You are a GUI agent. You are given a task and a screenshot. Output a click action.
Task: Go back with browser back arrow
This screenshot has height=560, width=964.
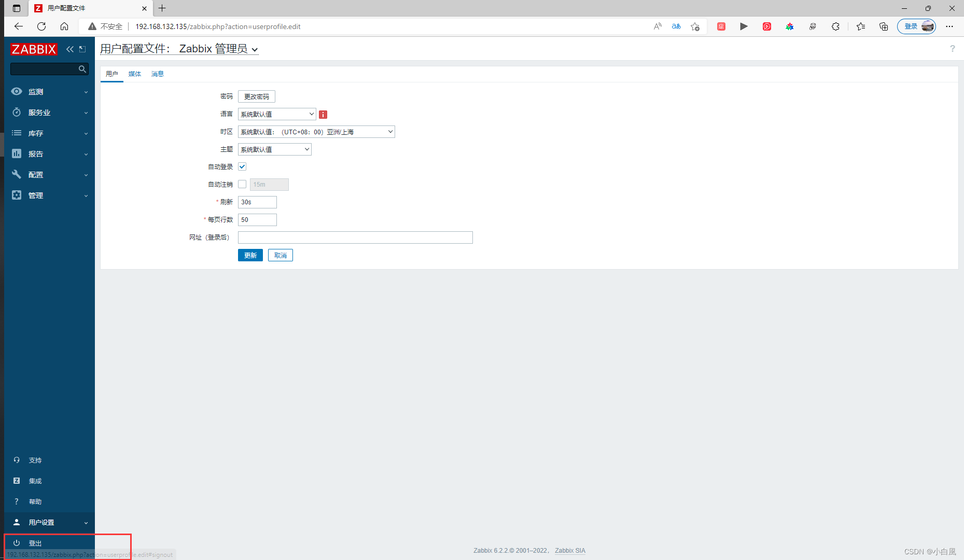pyautogui.click(x=19, y=26)
